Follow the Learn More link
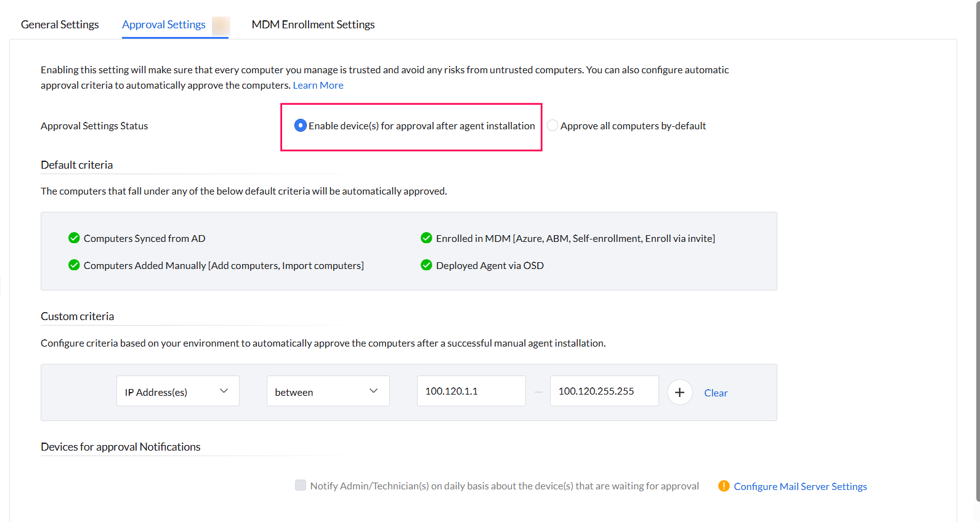The image size is (980, 522). coord(318,86)
